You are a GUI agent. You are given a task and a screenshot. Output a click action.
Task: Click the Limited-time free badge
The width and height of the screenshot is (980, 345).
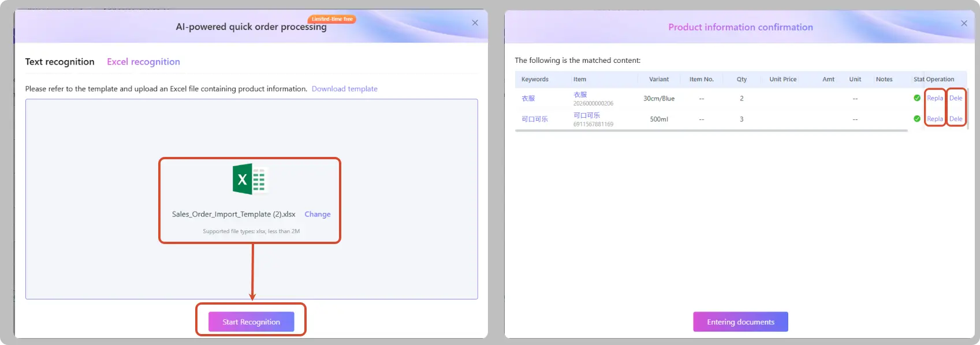point(332,19)
